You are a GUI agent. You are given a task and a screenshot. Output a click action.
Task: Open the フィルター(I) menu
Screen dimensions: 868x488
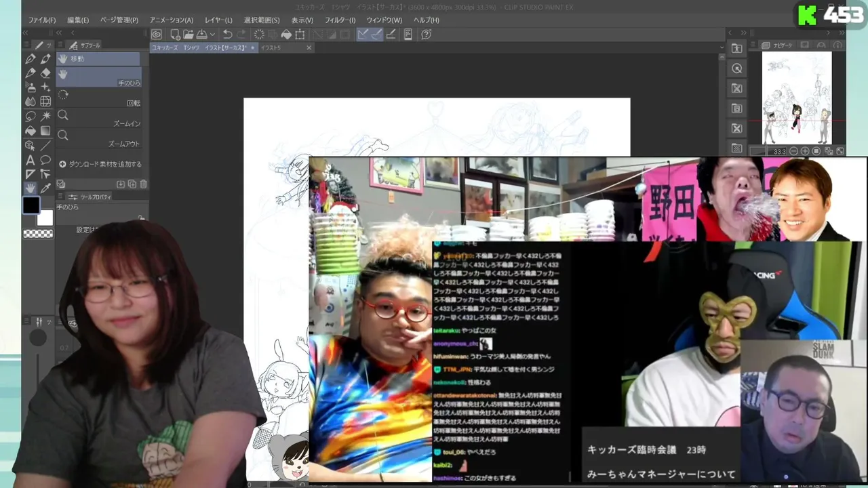340,20
